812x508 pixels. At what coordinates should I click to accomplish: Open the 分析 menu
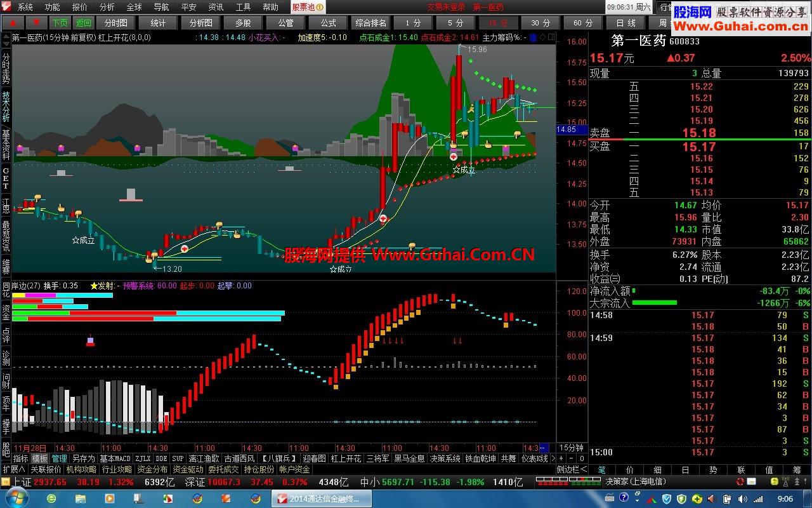[x=107, y=7]
